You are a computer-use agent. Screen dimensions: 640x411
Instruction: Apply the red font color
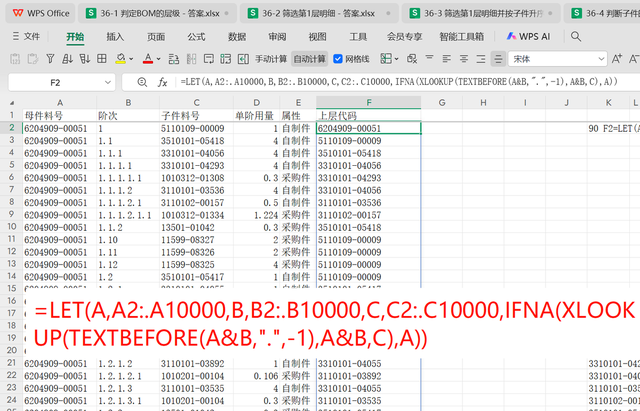[x=148, y=59]
